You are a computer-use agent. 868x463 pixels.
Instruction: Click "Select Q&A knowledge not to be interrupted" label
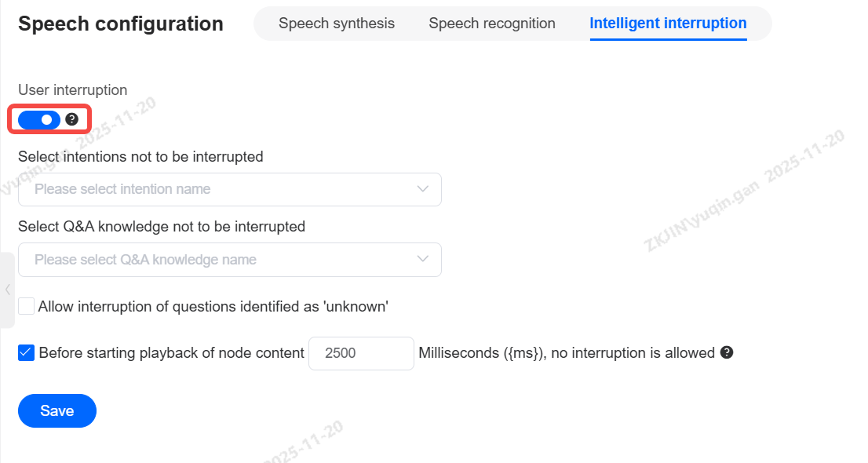[x=162, y=227]
